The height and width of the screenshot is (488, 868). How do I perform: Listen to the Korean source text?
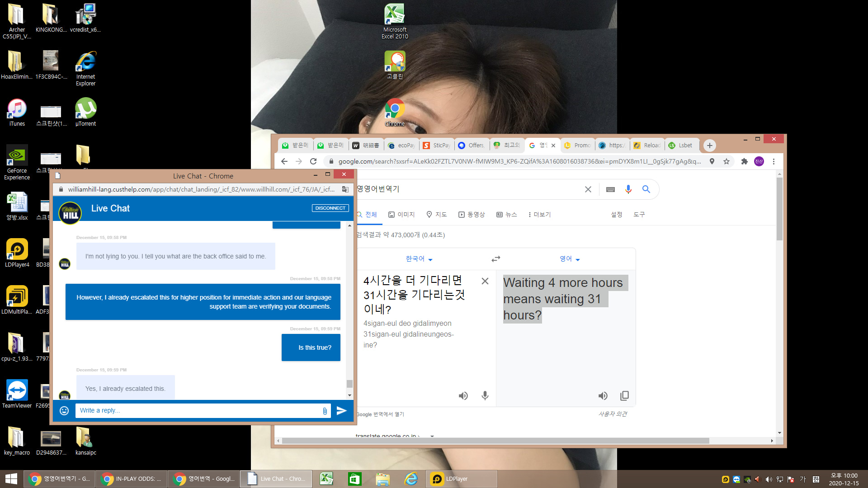[463, 396]
